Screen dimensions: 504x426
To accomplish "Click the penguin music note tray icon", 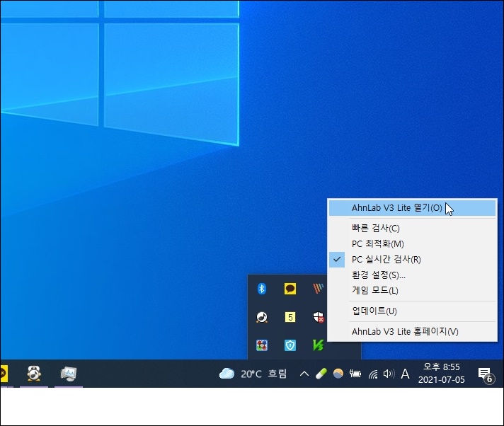I will click(262, 318).
